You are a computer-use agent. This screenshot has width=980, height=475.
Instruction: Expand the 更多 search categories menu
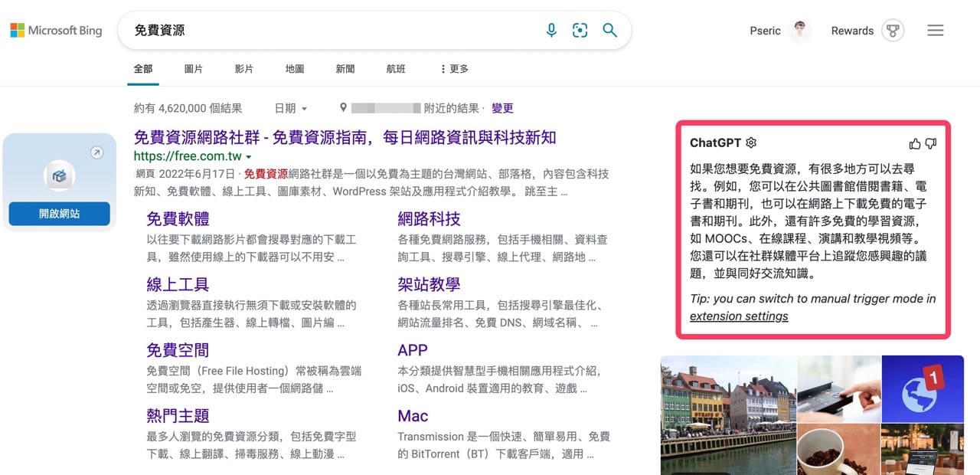(454, 69)
